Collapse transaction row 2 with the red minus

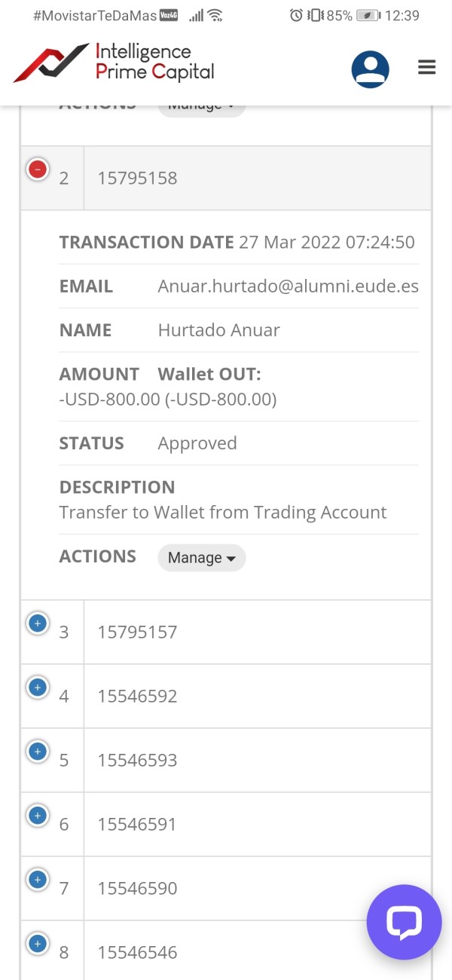pos(38,169)
